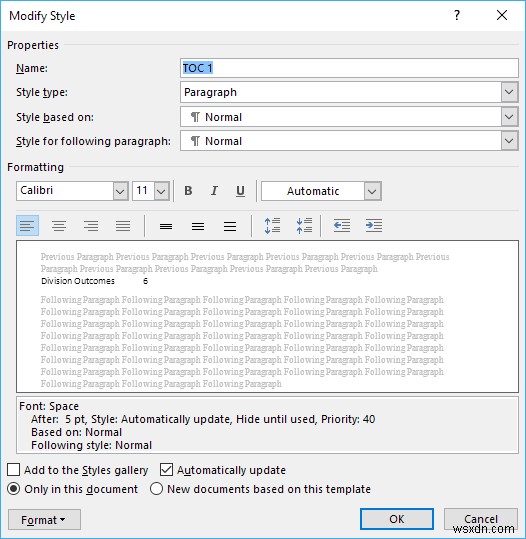Select New documents based on this template
Image resolution: width=526 pixels, height=539 pixels.
156,489
